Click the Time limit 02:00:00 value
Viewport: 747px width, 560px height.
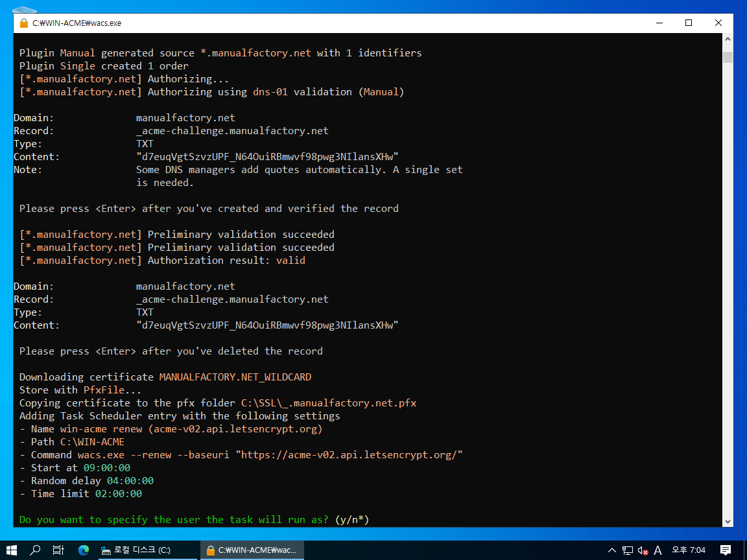118,494
